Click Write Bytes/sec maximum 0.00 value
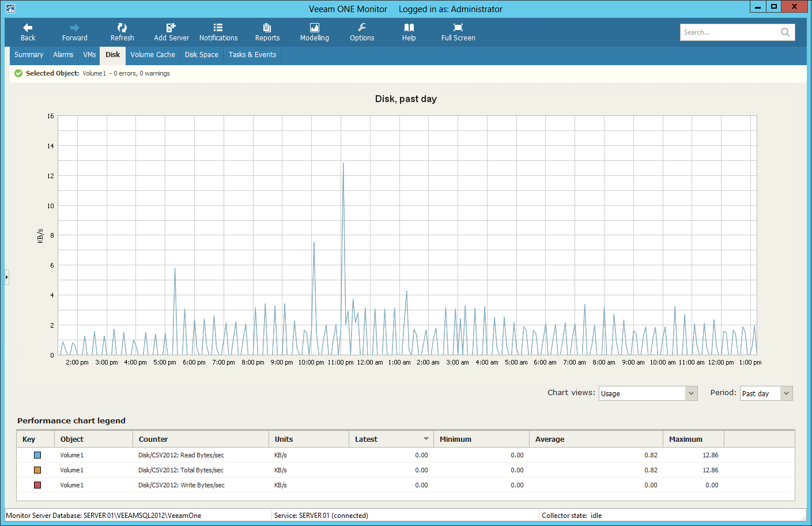 pos(712,485)
